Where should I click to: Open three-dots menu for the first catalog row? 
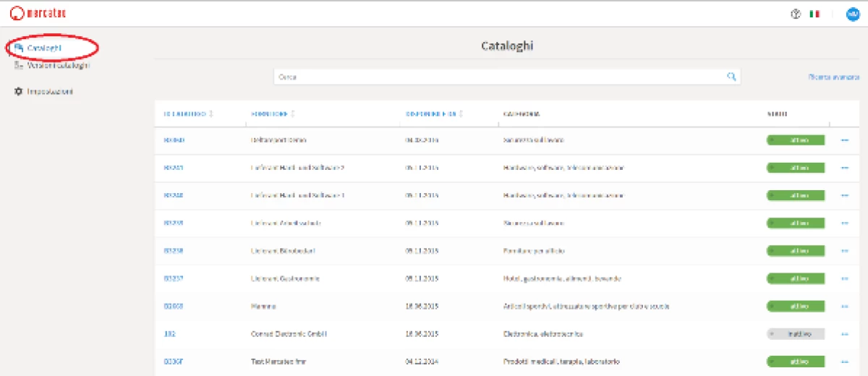point(844,140)
